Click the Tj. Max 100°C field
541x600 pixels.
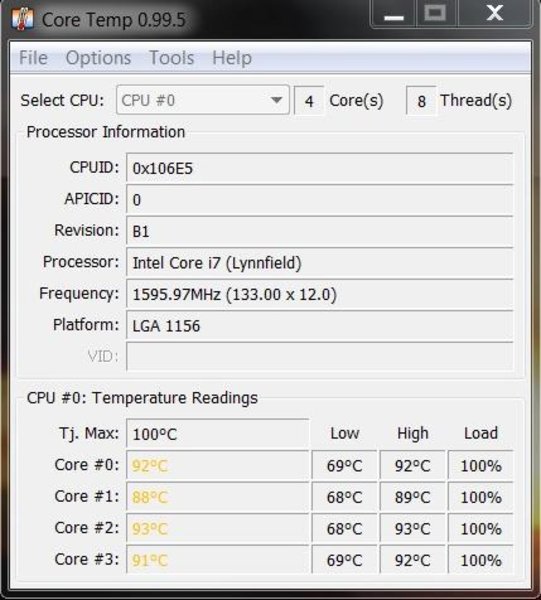point(217,434)
